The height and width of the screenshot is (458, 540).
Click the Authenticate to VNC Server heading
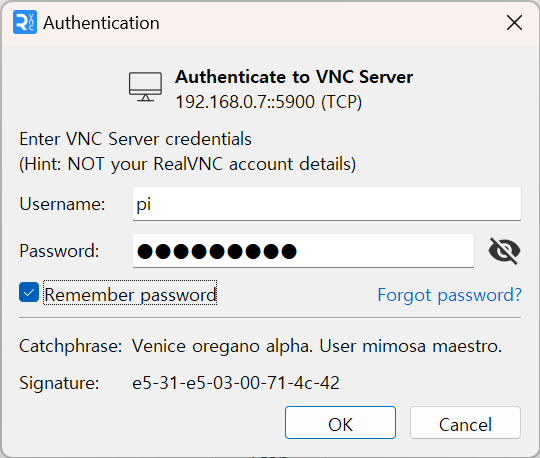tap(294, 76)
